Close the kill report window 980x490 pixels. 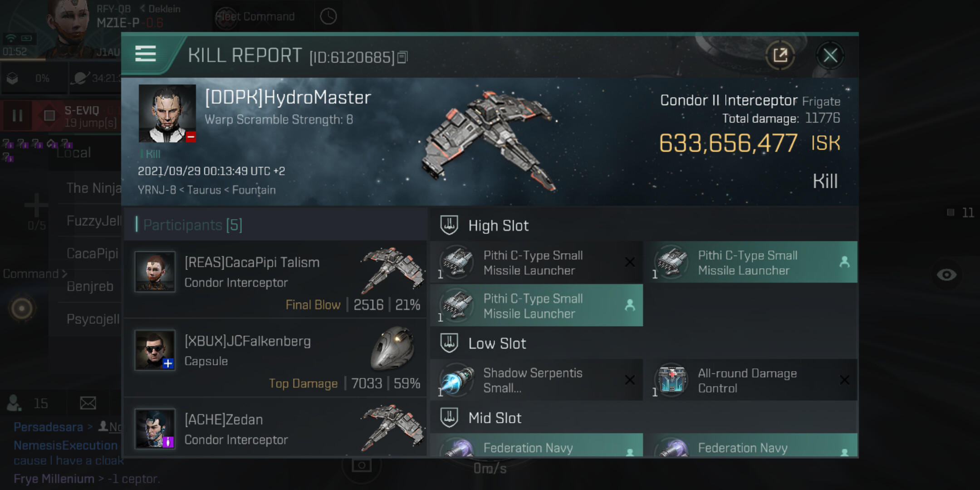830,55
